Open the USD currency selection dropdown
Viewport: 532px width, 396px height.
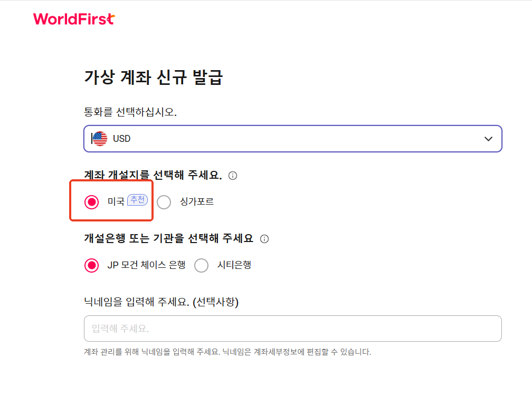[x=293, y=139]
